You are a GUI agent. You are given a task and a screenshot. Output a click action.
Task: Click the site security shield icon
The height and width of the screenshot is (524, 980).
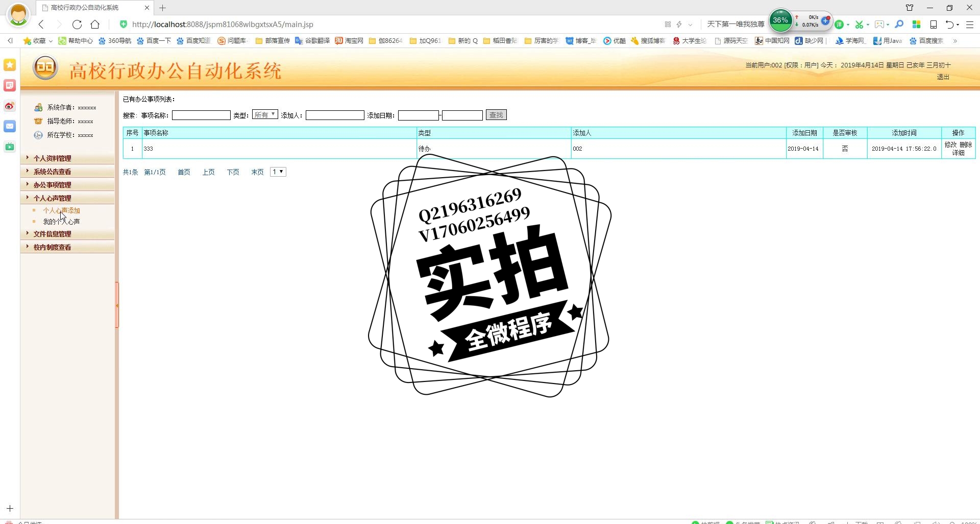tap(123, 24)
